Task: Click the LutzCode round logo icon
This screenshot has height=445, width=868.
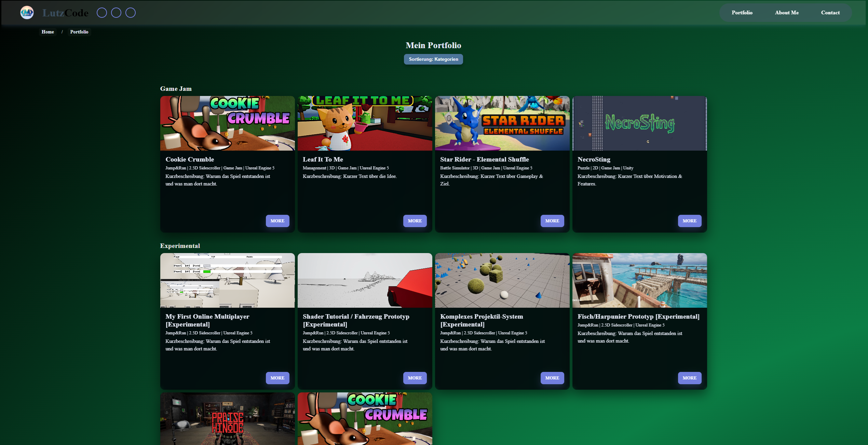Action: [x=27, y=13]
